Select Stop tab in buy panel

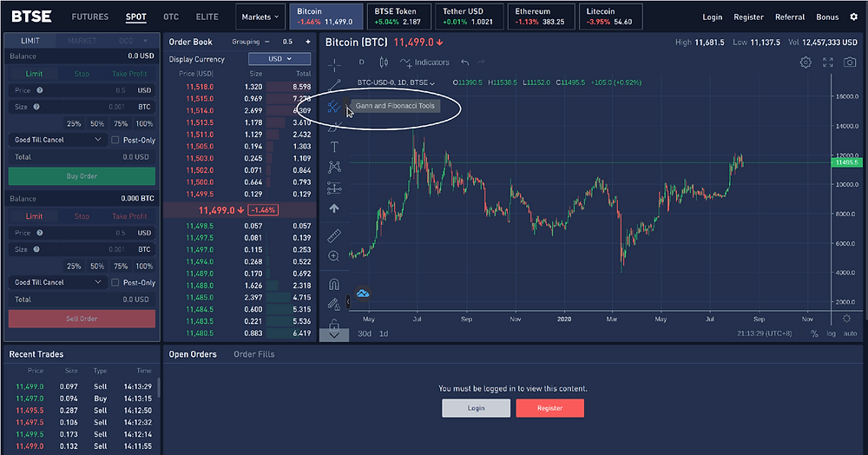click(x=82, y=74)
